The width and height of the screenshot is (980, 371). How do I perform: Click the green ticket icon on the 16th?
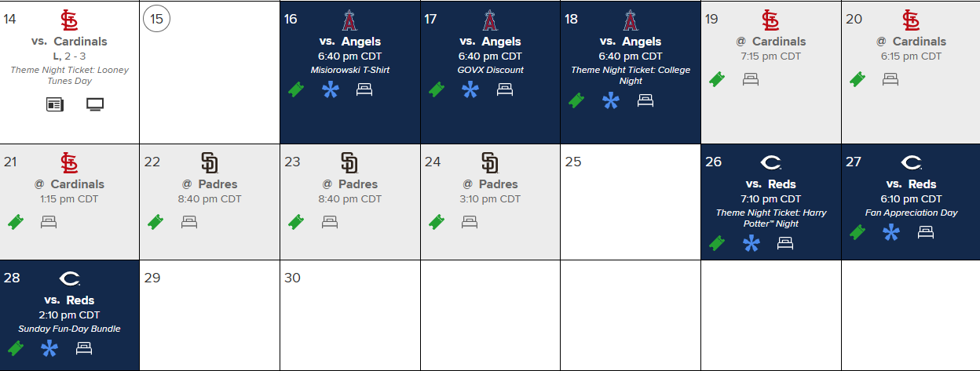296,89
